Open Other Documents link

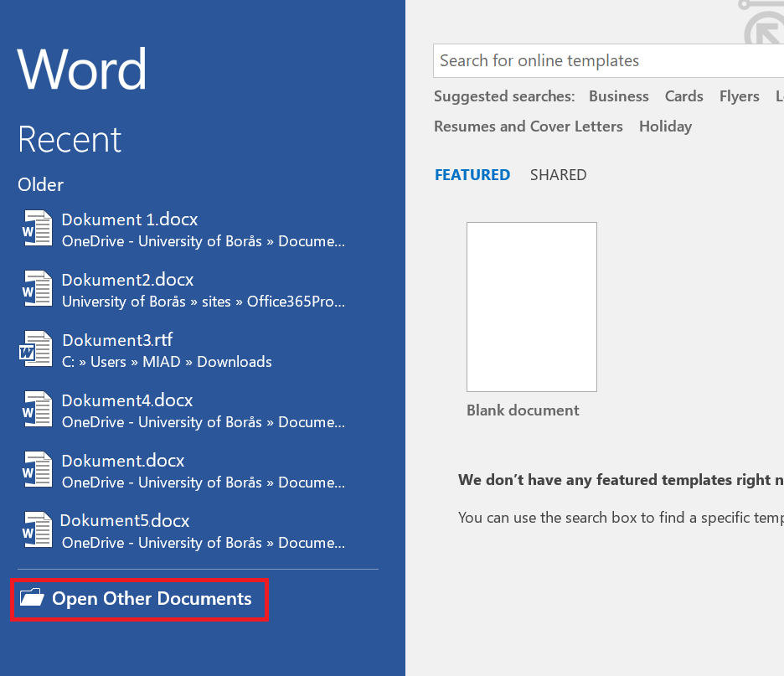152,599
